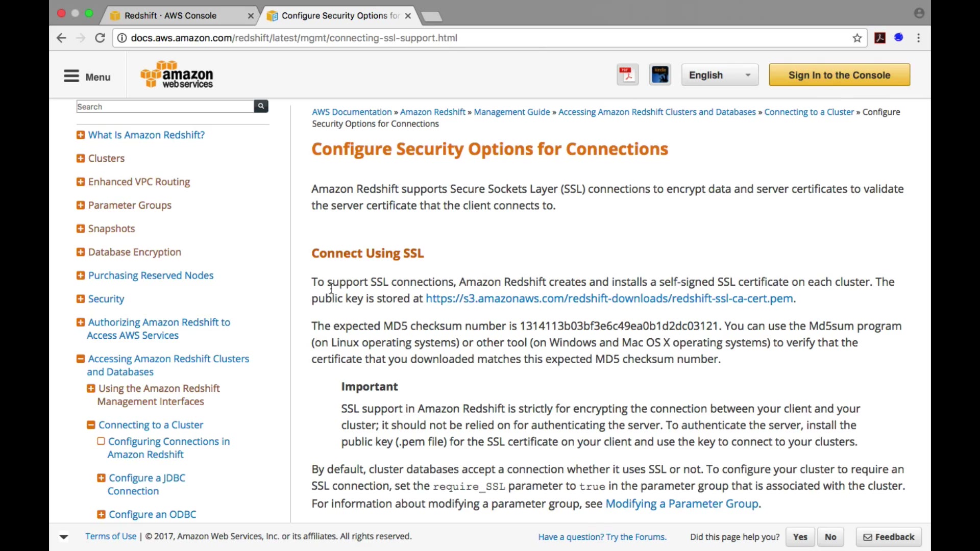Expand the Database Encryption section
The width and height of the screenshot is (980, 551).
[81, 252]
